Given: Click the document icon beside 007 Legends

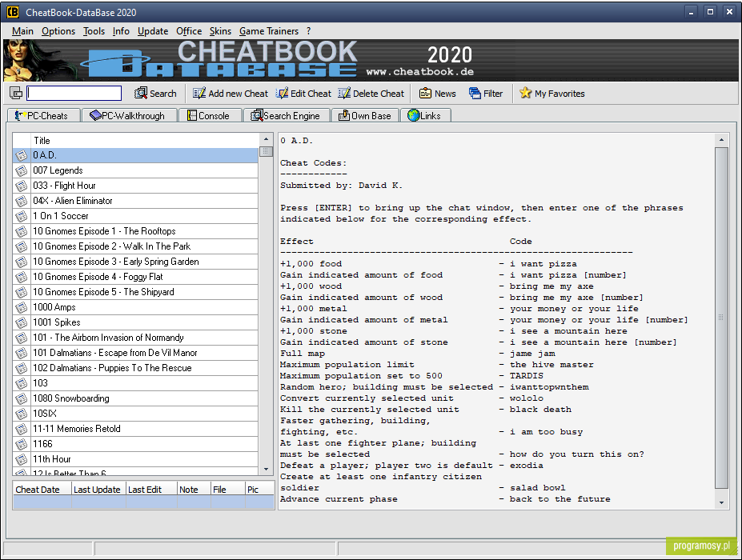Looking at the screenshot, I should coord(22,170).
